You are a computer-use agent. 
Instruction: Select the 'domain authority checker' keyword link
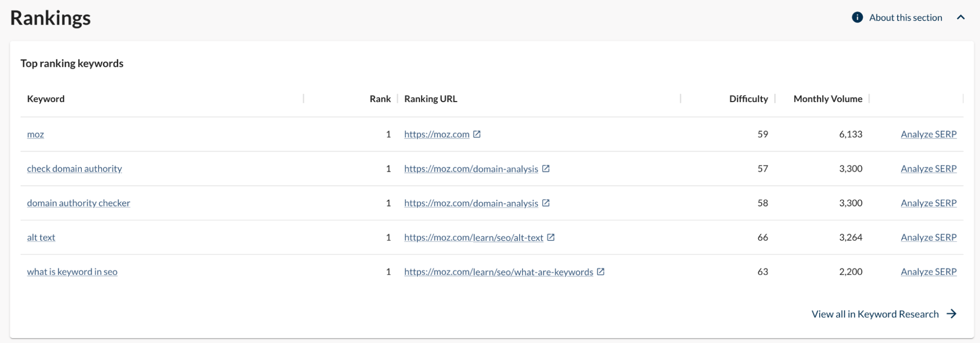(x=78, y=203)
